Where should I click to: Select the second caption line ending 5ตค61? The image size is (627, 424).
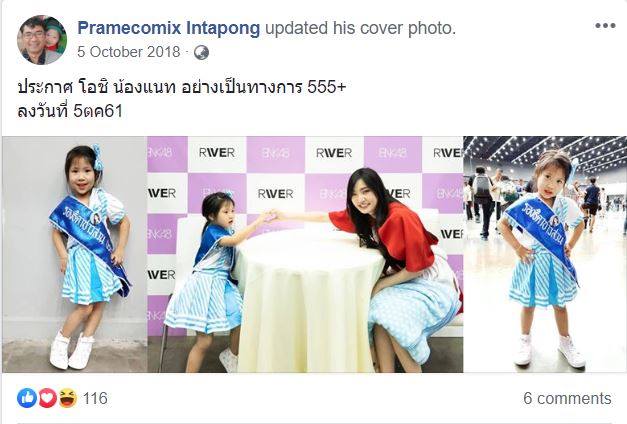(x=70, y=111)
